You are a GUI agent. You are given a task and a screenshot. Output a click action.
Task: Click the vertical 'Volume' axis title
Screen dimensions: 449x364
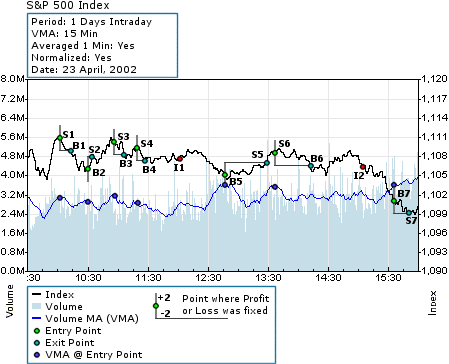pos(10,301)
